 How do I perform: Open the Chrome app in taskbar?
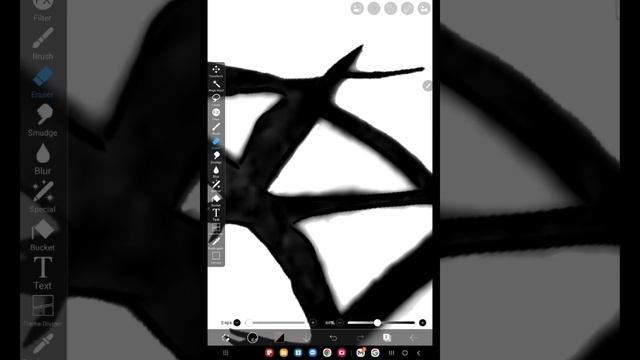click(327, 353)
